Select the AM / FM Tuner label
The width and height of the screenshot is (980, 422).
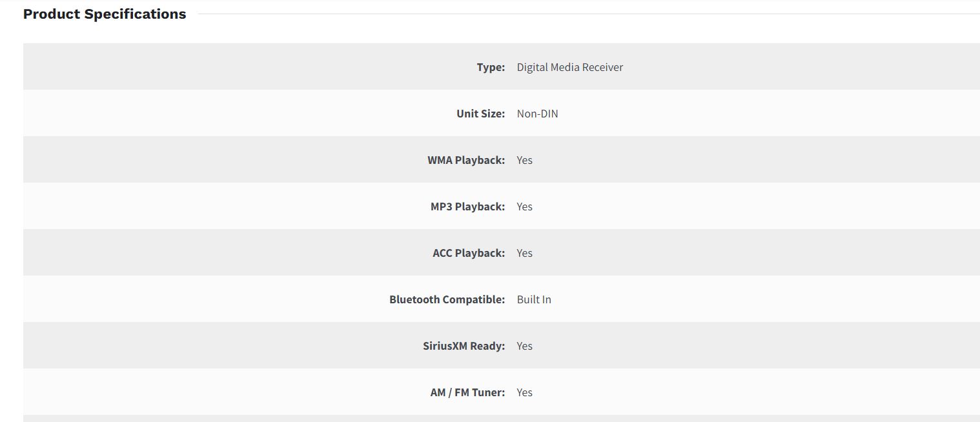[x=467, y=392]
